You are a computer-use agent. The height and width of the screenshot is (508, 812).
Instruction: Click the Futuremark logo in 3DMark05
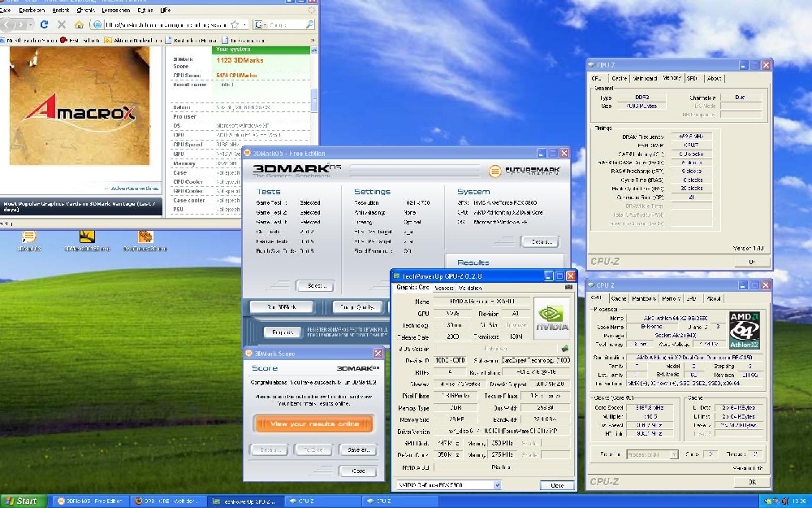(524, 171)
